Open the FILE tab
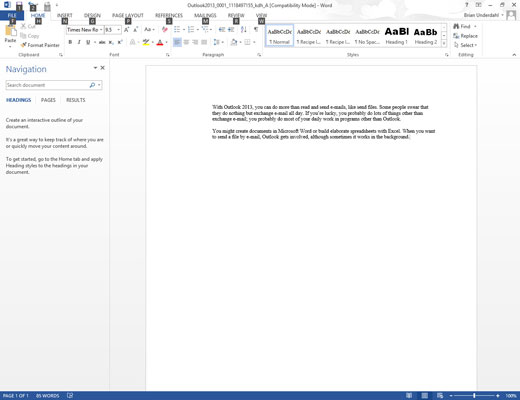 12,15
